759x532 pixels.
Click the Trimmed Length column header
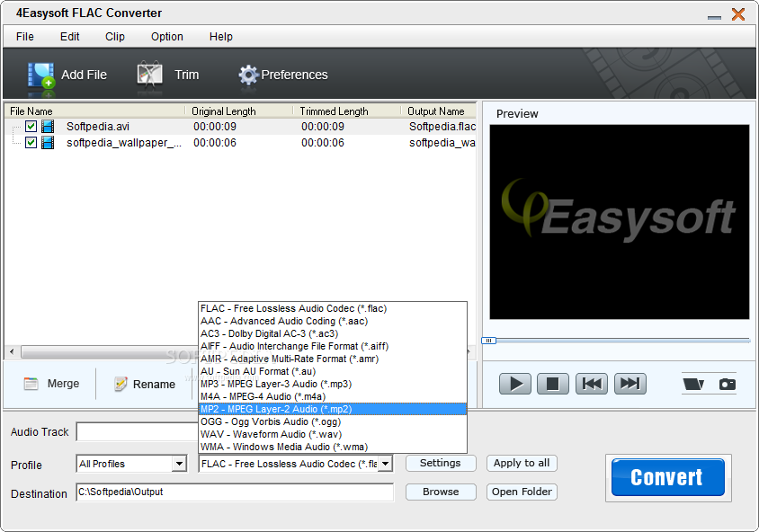[x=347, y=111]
